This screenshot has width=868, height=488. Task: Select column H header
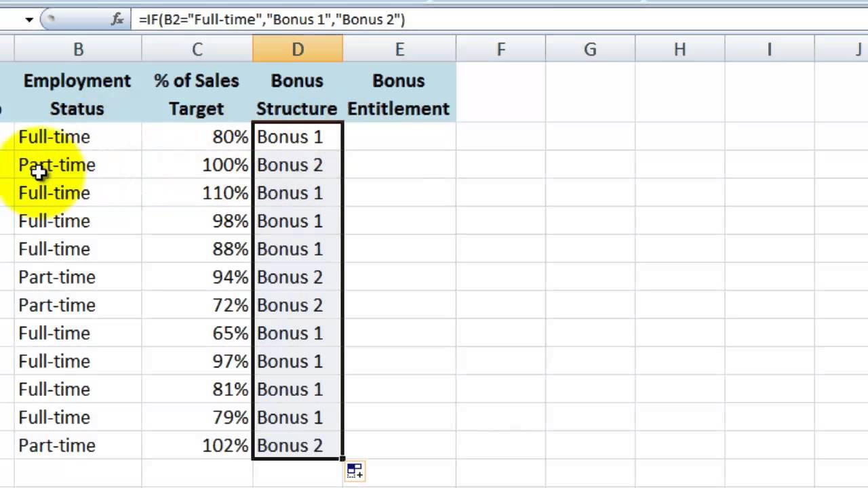pos(679,49)
